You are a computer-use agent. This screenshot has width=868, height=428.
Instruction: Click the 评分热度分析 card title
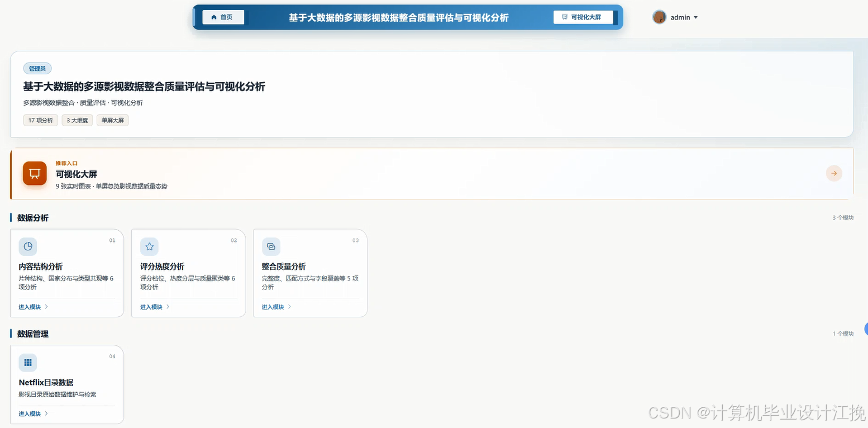(162, 267)
